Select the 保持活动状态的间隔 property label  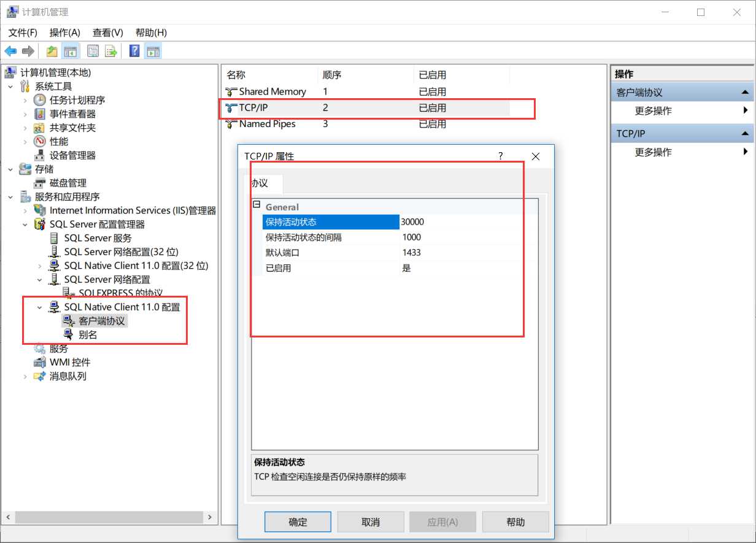[x=304, y=237]
